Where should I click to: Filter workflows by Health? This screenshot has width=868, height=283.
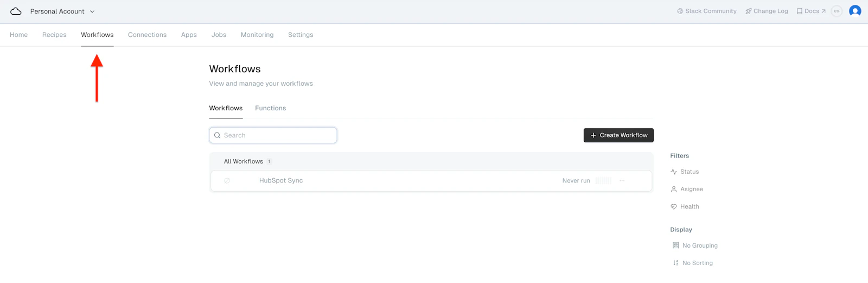(685, 206)
